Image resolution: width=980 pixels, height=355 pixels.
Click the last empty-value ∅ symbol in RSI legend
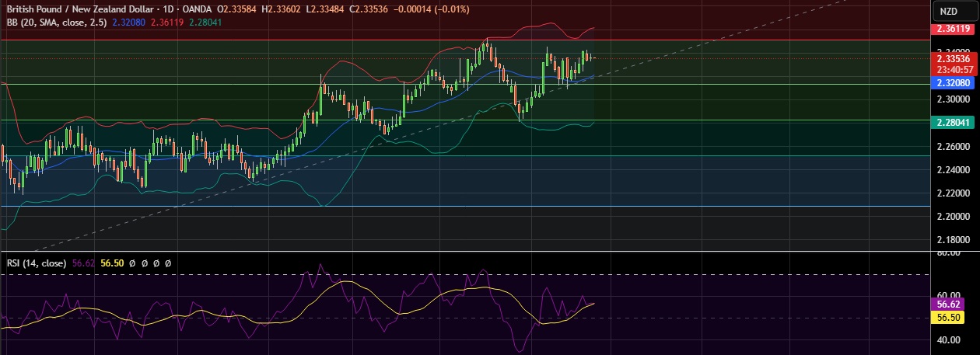click(x=167, y=263)
